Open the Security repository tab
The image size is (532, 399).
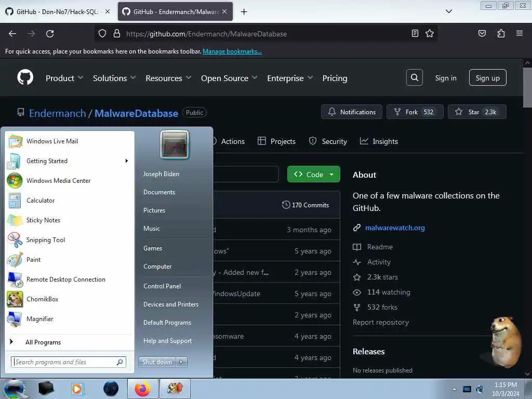(x=328, y=141)
